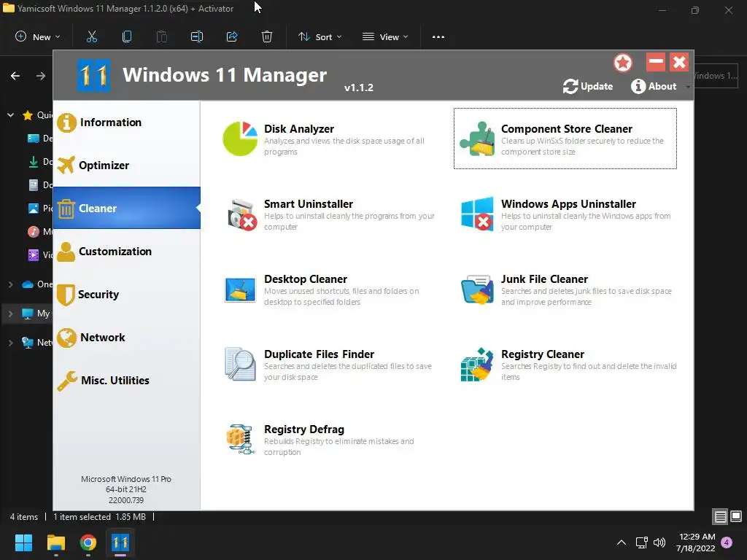Launch Component Store Cleaner puzzle icon
The width and height of the screenshot is (747, 560).
point(477,139)
